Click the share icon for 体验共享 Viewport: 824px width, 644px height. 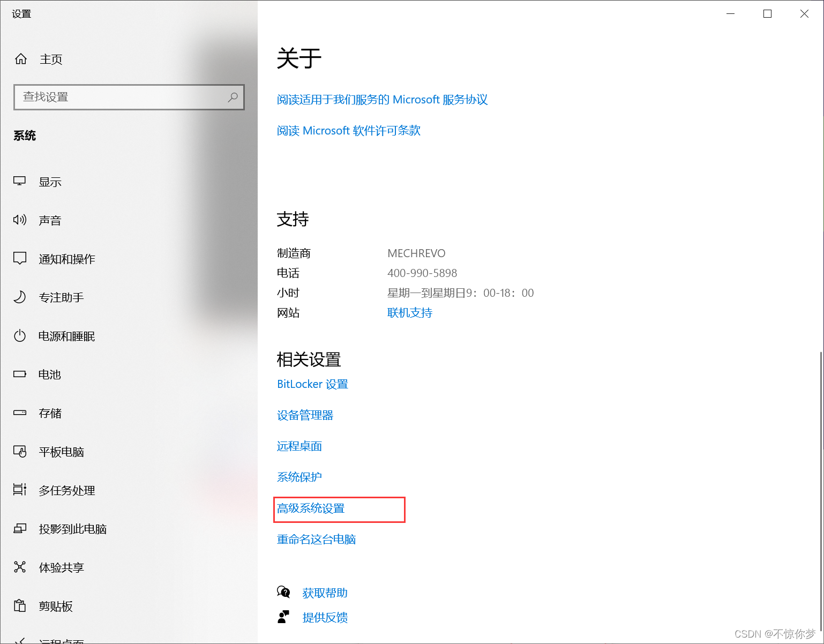point(20,567)
